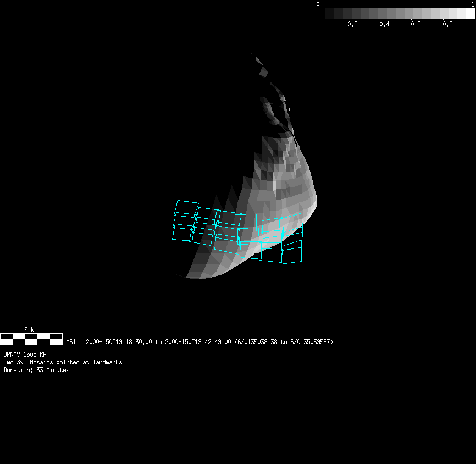Click the start time 2000-150T19:18:30.00

119,342
